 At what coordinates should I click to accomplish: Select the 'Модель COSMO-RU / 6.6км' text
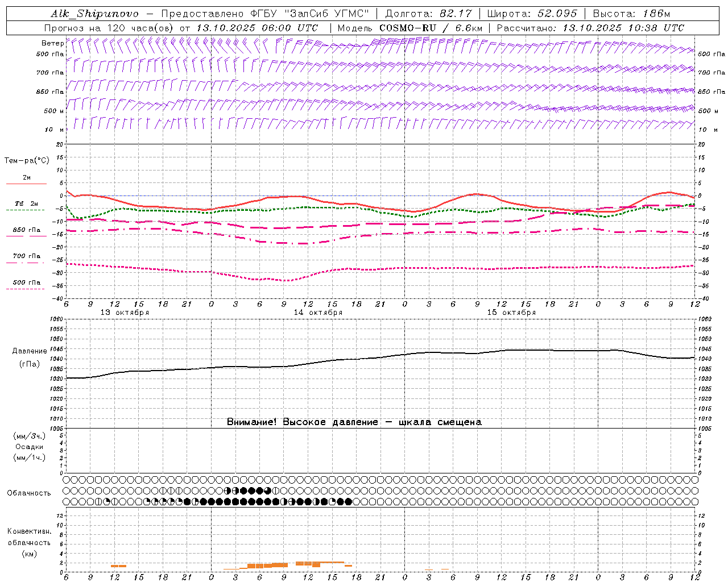click(x=409, y=28)
